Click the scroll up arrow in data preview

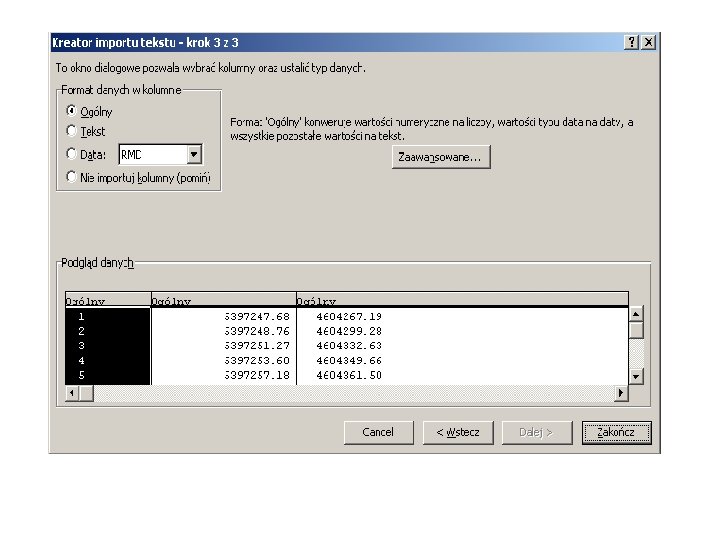coord(636,314)
